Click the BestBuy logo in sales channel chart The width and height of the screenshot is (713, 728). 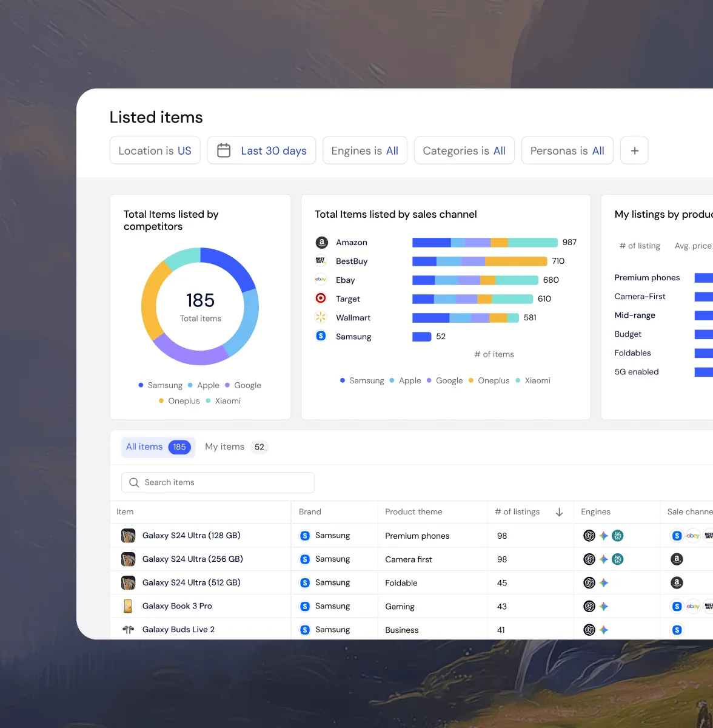321,261
